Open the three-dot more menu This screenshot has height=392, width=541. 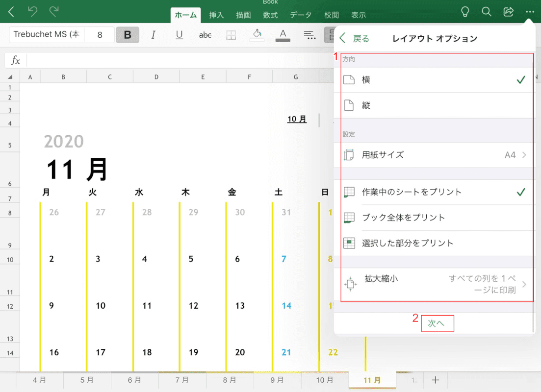[530, 12]
